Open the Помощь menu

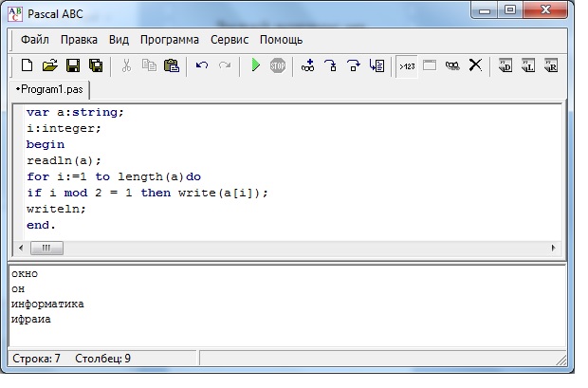point(282,40)
